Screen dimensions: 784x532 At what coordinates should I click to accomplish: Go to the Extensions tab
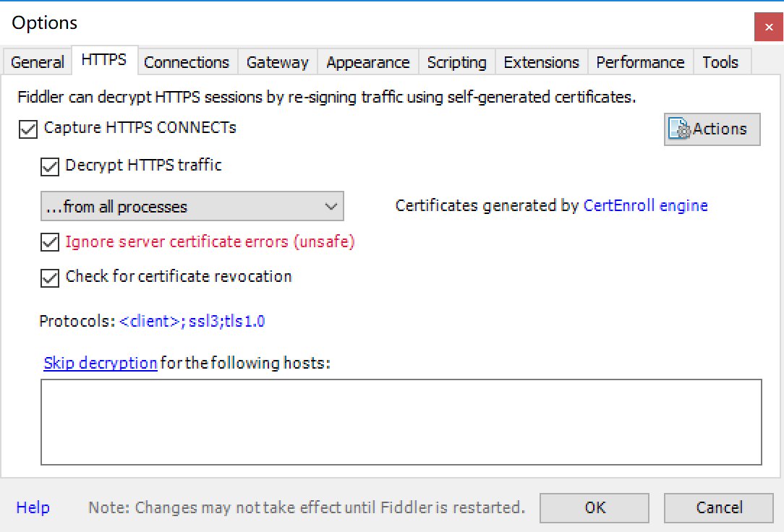[541, 62]
